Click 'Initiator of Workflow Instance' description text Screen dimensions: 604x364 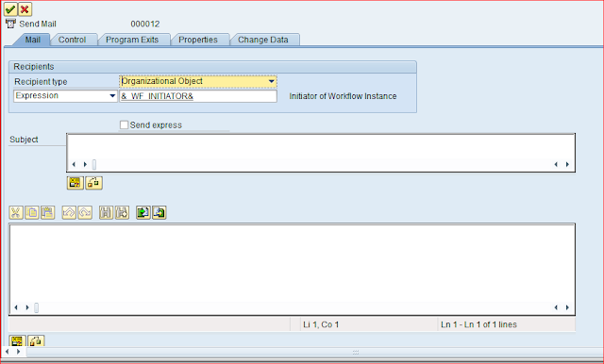[343, 96]
